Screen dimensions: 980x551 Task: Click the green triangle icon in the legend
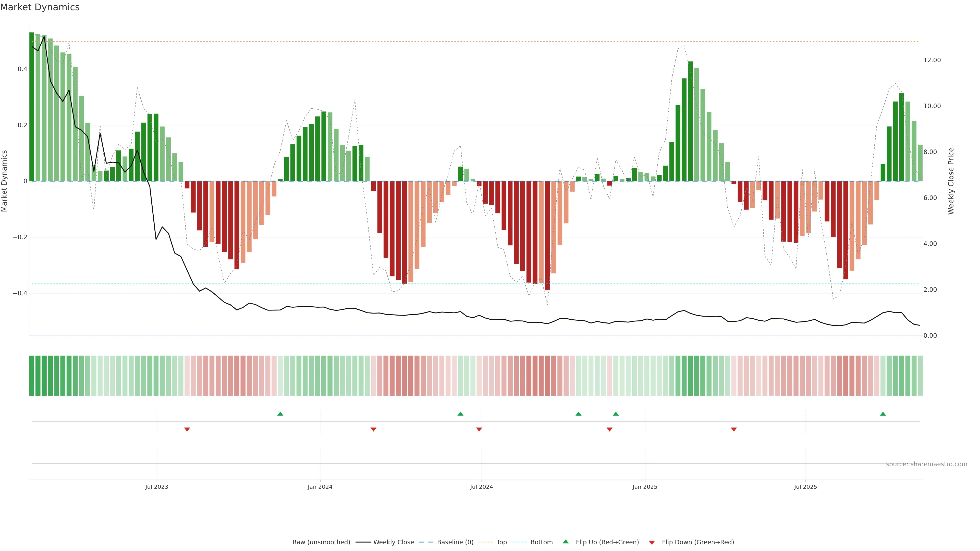point(566,542)
